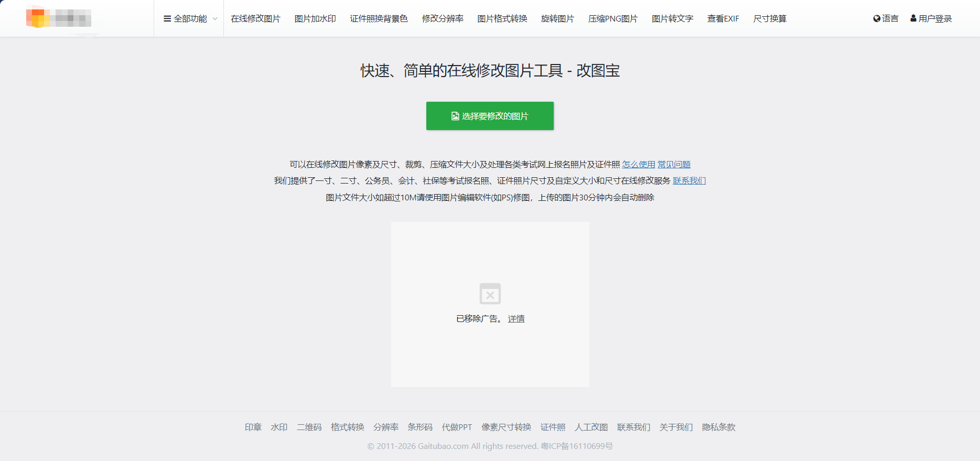Open the 像素尺寸转换 footer link
The height and width of the screenshot is (461, 980).
point(507,427)
